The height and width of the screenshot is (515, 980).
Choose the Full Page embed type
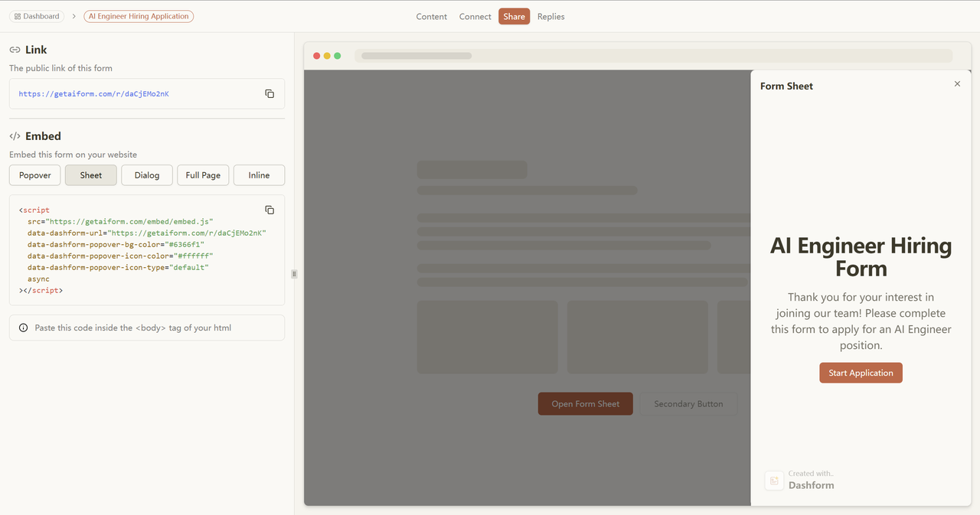click(x=203, y=175)
